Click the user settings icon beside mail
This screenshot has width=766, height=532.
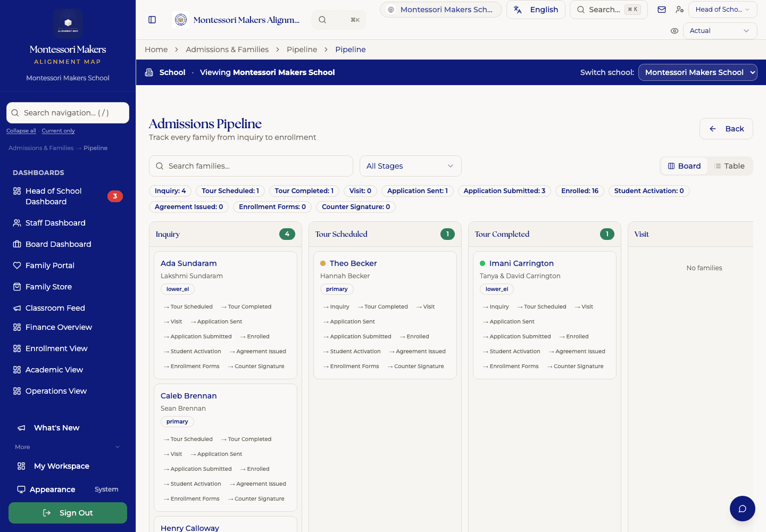[x=679, y=10]
